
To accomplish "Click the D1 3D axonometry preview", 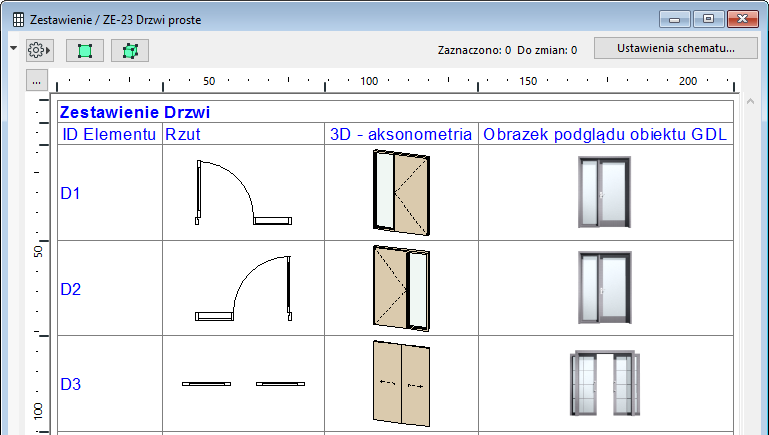I will coord(401,192).
